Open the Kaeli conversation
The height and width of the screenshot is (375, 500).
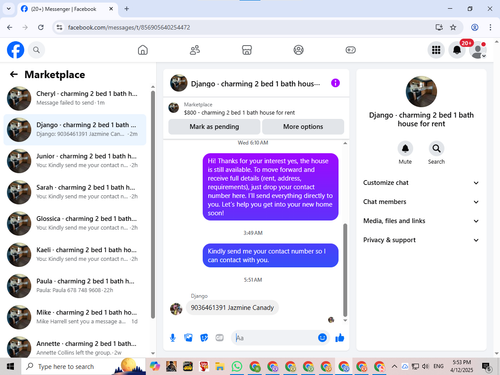pos(75,255)
